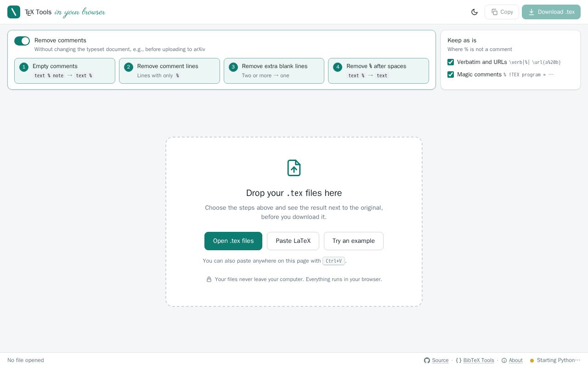
Task: Toggle the Remove comments switch off
Action: 22,41
